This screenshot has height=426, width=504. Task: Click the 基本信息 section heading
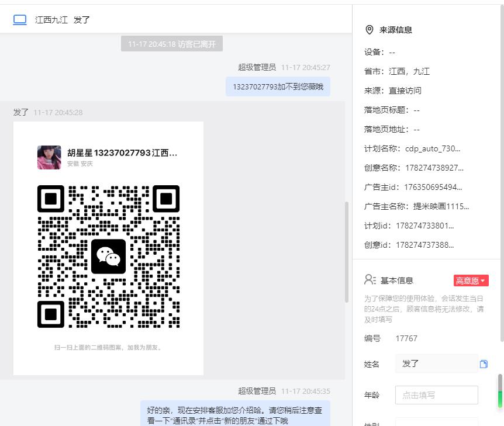click(x=396, y=280)
